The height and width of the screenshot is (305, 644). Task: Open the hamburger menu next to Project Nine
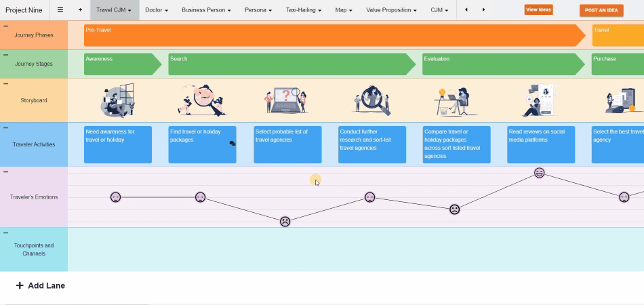60,10
